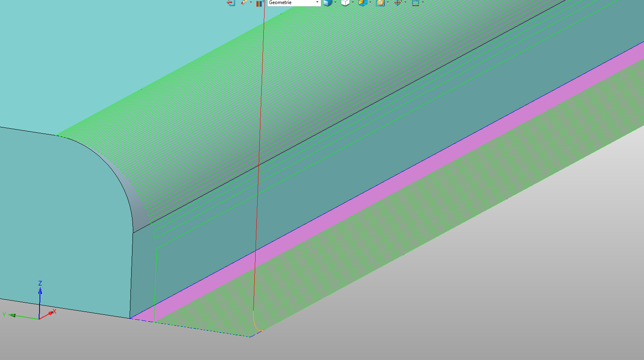Click the green Y axis arrow

12,315
